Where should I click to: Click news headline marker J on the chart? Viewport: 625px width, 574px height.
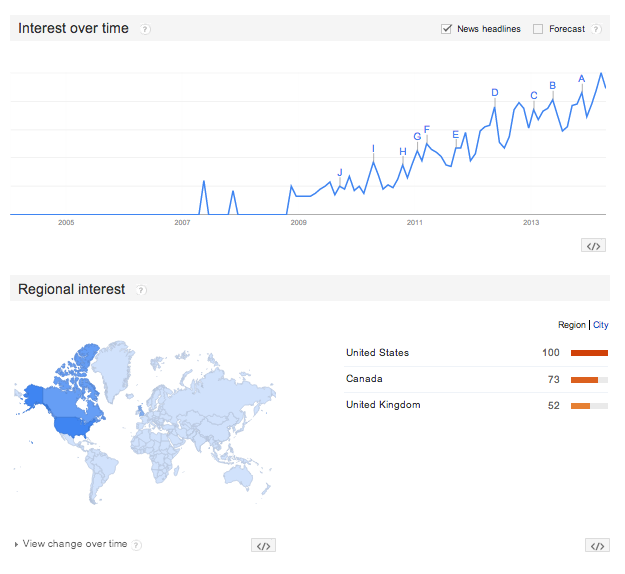tap(340, 173)
